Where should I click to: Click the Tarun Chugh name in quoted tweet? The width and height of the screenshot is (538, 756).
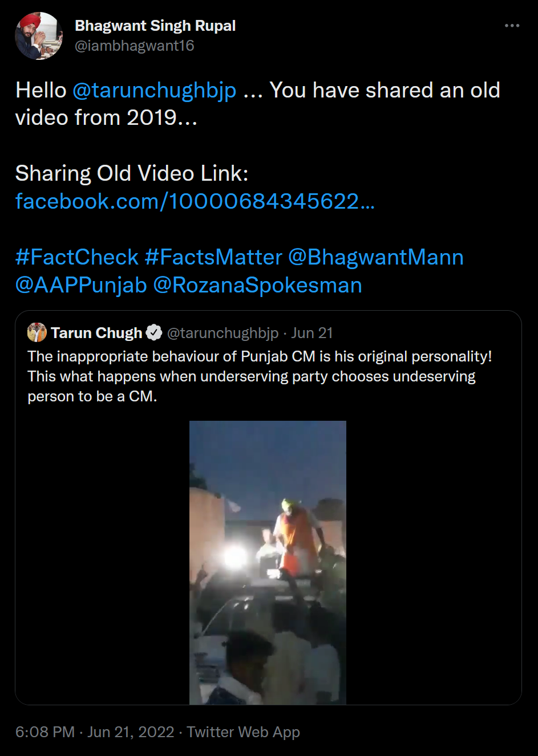(96, 333)
